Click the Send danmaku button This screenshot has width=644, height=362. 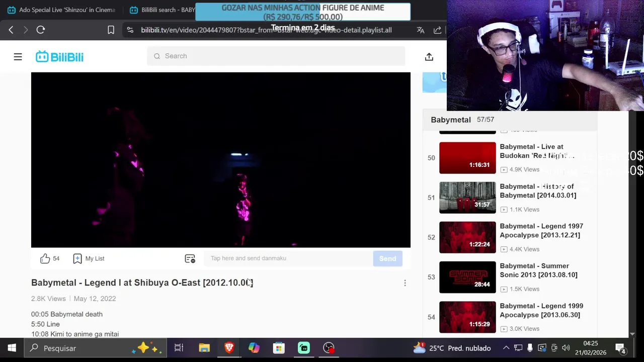(387, 258)
